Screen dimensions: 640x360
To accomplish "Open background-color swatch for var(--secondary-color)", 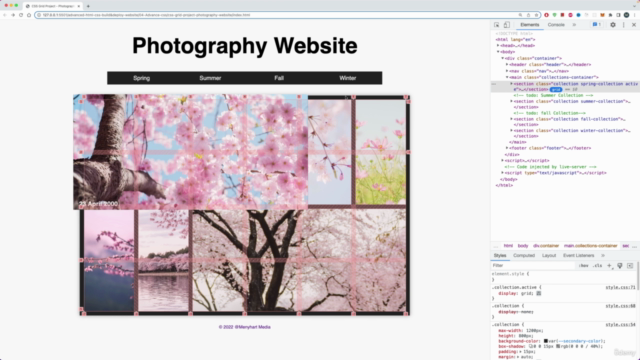I will pyautogui.click(x=546, y=341).
